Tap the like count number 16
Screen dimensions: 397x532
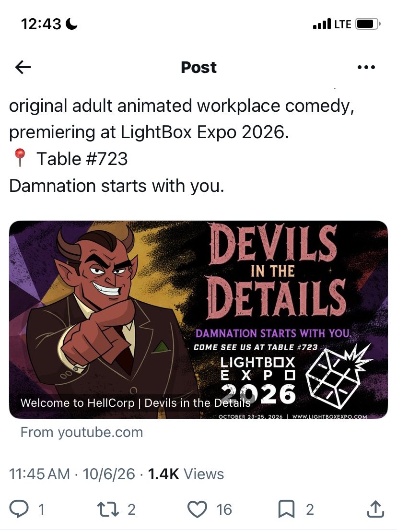pyautogui.click(x=224, y=509)
